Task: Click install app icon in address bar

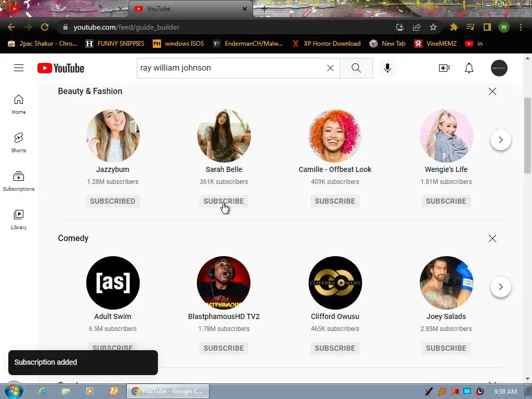Action: point(400,27)
